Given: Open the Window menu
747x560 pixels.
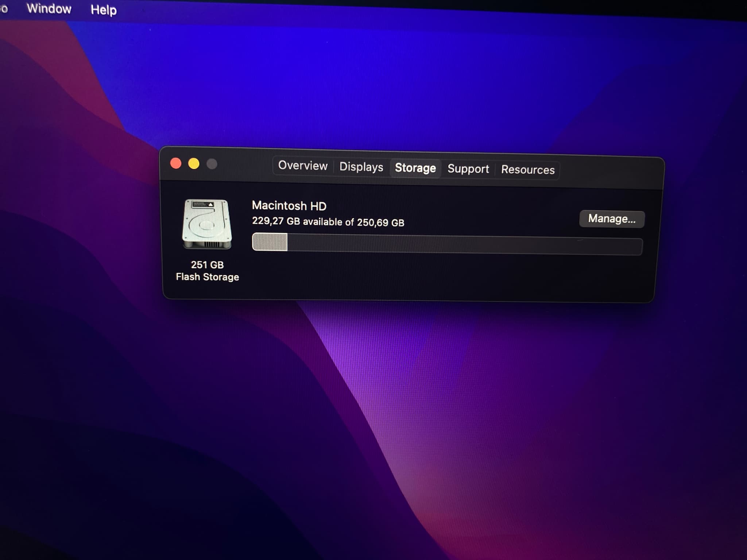Looking at the screenshot, I should (49, 8).
